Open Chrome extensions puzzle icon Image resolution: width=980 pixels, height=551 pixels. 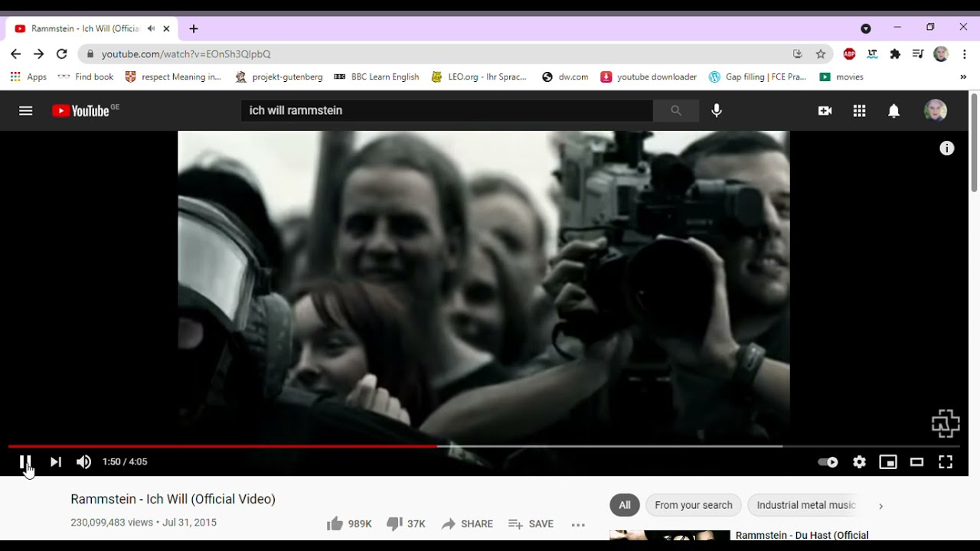[x=895, y=54]
